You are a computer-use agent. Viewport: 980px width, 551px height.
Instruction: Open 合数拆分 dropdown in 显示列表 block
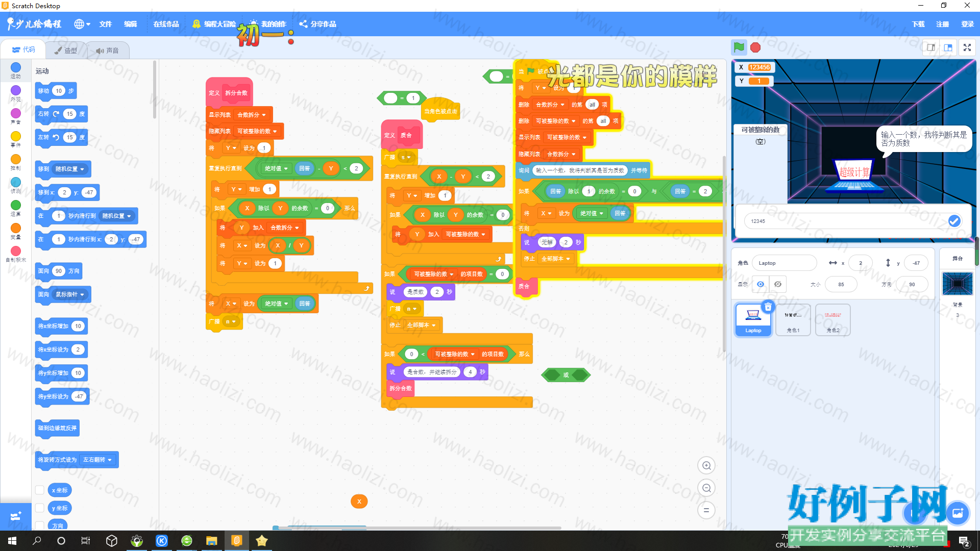(x=251, y=115)
